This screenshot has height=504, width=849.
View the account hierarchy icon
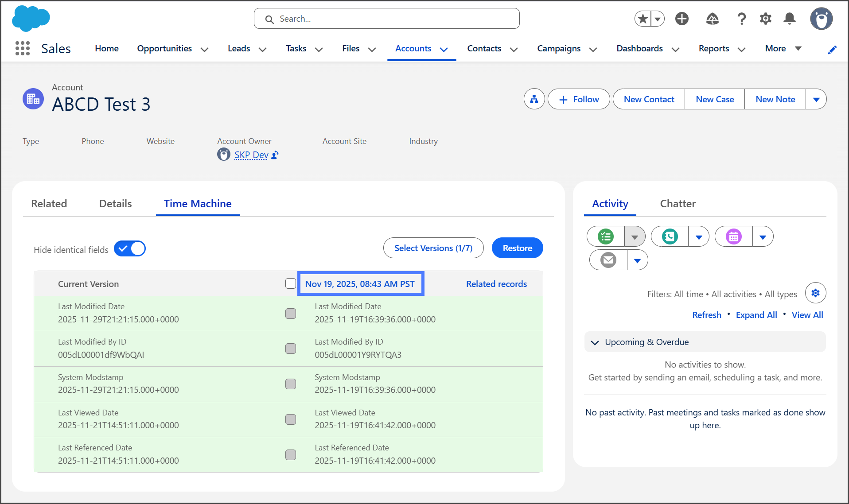(x=534, y=99)
